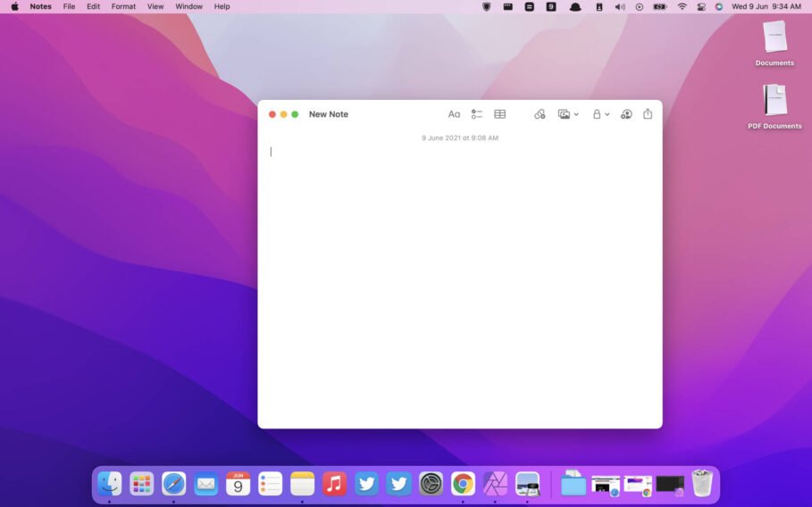Zoom the New Note window with green button
The image size is (812, 507).
pyautogui.click(x=295, y=114)
